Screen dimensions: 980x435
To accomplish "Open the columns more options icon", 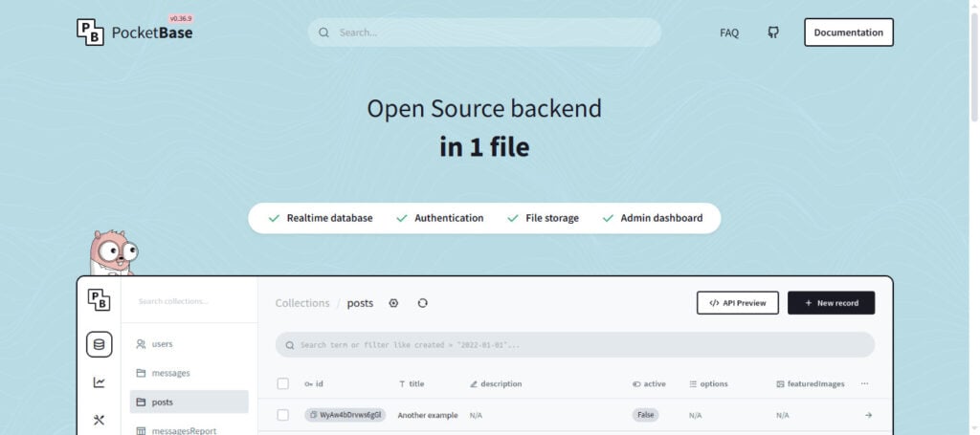I will tap(864, 383).
